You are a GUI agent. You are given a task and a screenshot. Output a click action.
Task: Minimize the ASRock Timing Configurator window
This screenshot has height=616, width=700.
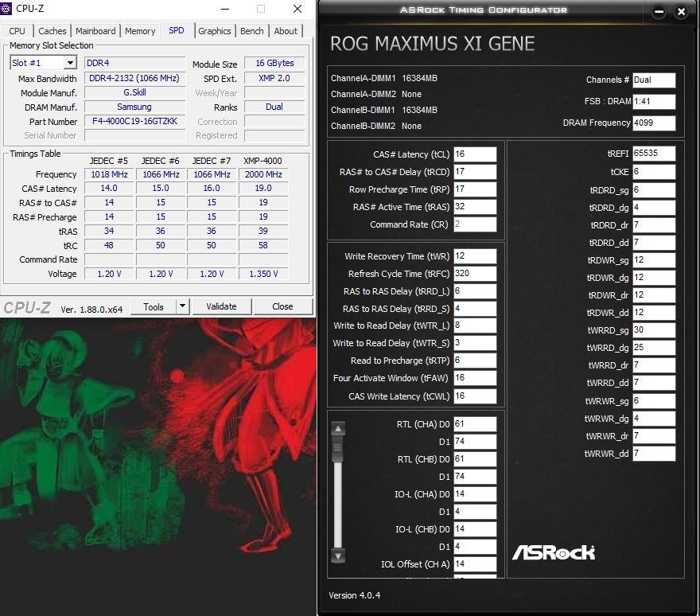[659, 12]
